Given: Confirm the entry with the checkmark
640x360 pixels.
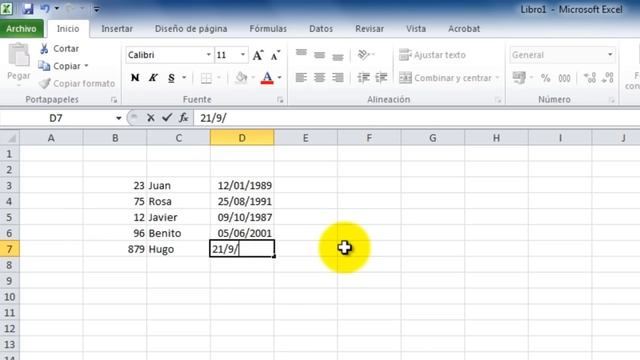Looking at the screenshot, I should click(x=167, y=118).
